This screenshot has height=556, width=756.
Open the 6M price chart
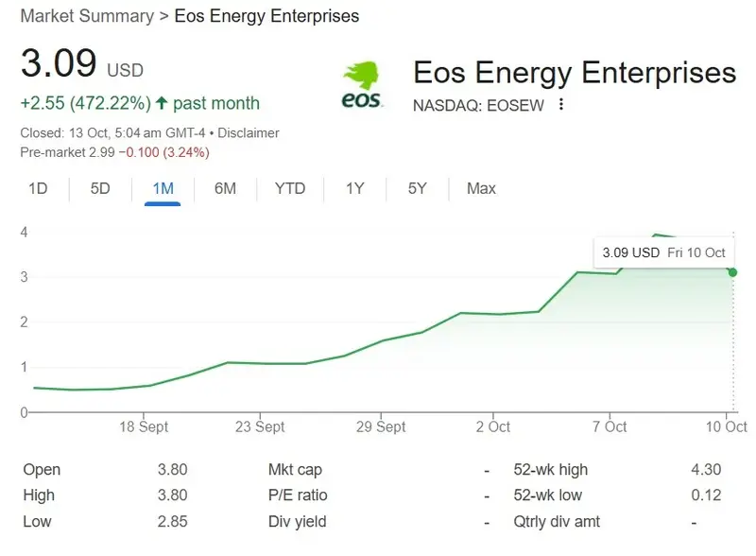tap(227, 188)
